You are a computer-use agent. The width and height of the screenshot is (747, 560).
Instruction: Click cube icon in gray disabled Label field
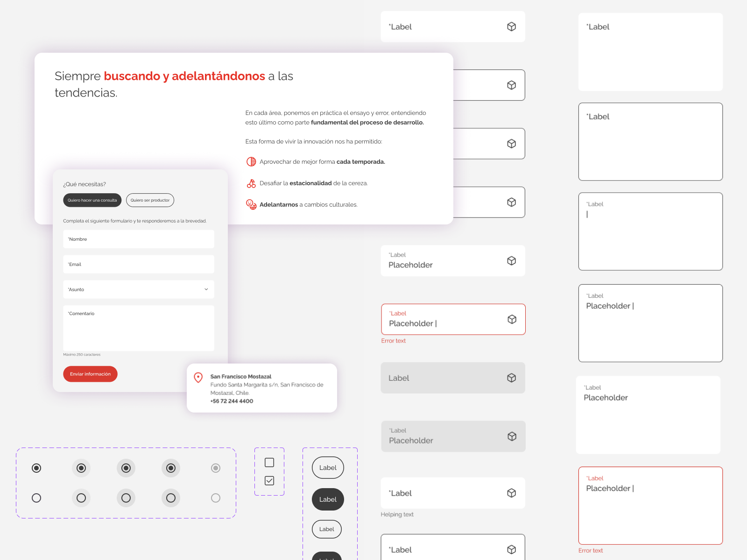pos(511,378)
